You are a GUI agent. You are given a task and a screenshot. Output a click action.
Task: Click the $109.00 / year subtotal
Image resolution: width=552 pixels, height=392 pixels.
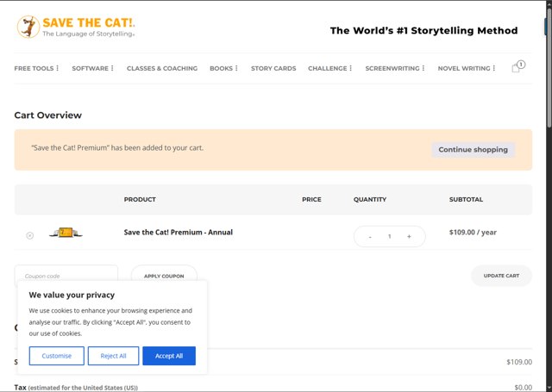pos(473,233)
